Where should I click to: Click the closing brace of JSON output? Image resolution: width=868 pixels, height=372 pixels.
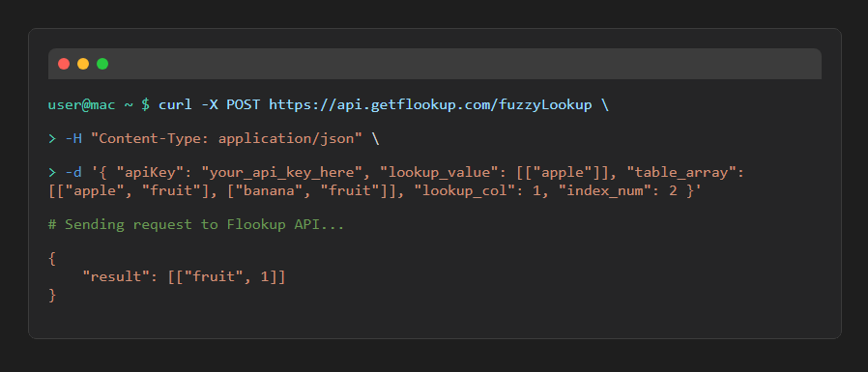point(52,296)
